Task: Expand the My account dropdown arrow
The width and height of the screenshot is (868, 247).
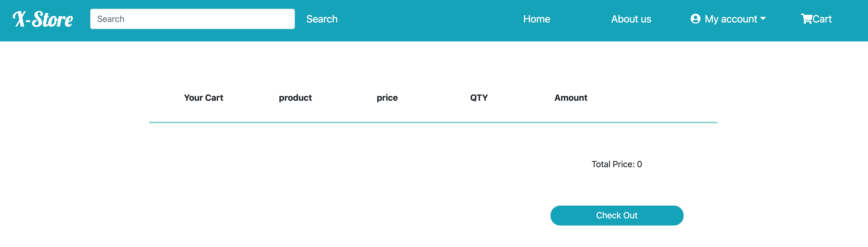Action: [763, 18]
